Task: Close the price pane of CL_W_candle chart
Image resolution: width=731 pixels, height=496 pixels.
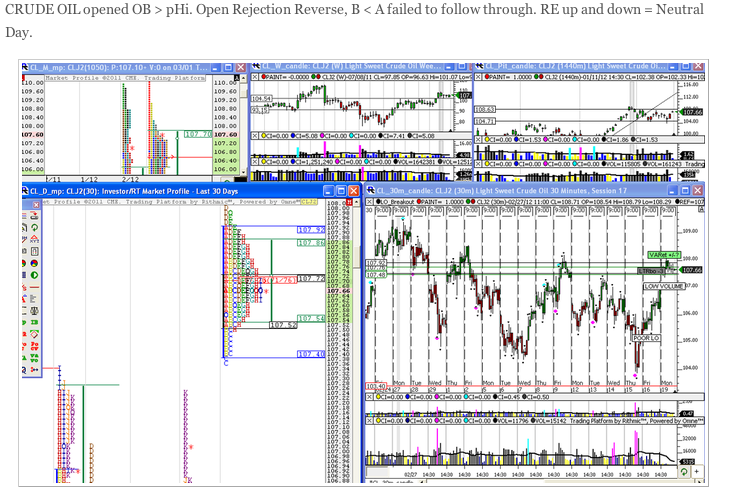Action: [255, 76]
